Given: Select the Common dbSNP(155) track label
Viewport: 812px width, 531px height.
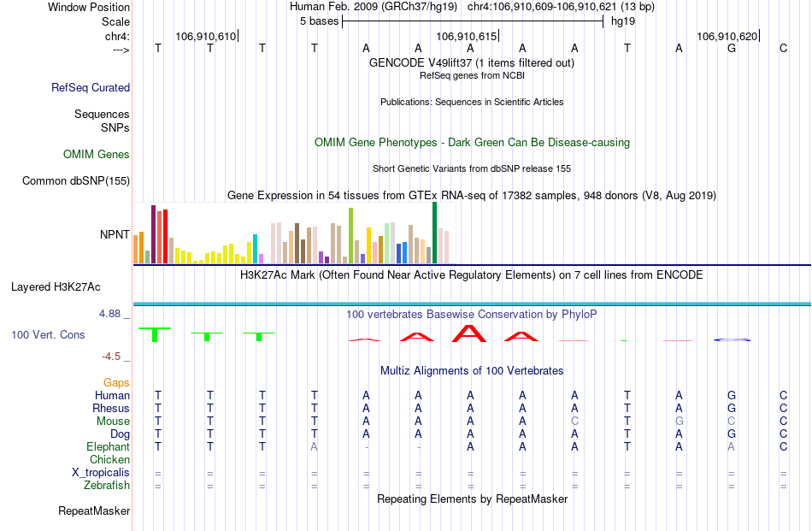Looking at the screenshot, I should [x=76, y=180].
